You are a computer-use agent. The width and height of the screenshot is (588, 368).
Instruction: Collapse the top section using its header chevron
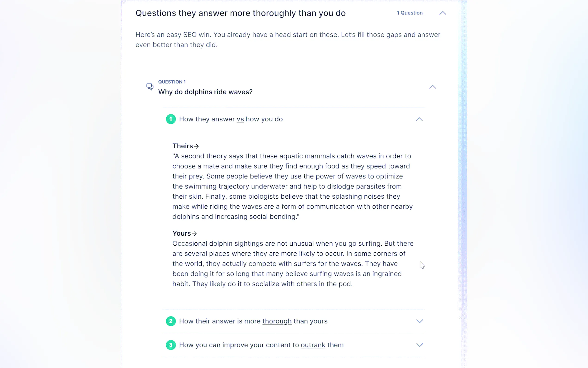443,13
